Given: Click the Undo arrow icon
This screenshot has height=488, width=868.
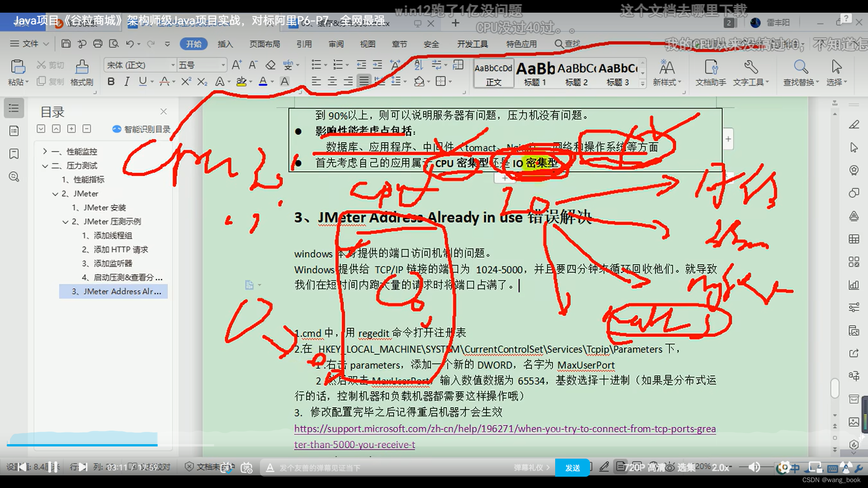Looking at the screenshot, I should click(x=130, y=44).
